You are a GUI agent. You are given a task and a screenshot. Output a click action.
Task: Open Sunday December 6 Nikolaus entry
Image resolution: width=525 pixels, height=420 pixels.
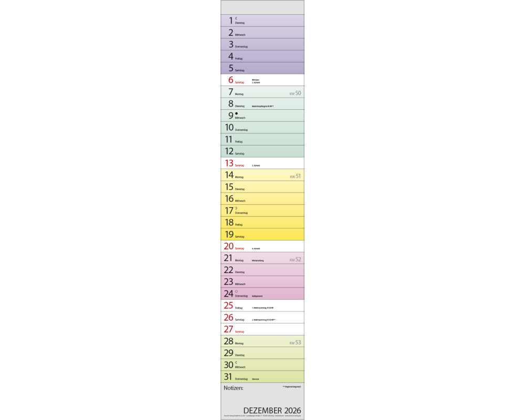256,80
